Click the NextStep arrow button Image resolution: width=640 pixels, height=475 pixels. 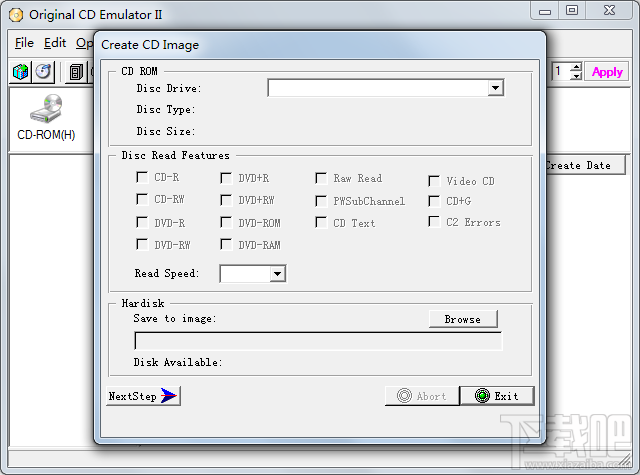pyautogui.click(x=143, y=396)
